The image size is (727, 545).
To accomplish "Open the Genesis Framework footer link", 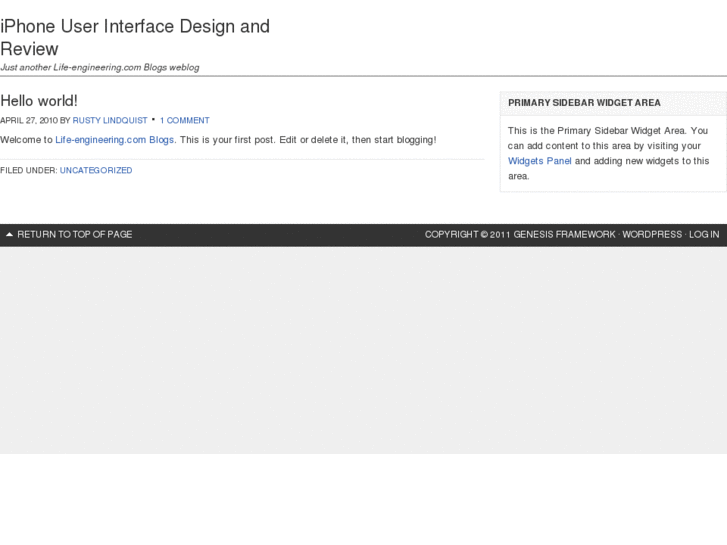I will pyautogui.click(x=564, y=234).
